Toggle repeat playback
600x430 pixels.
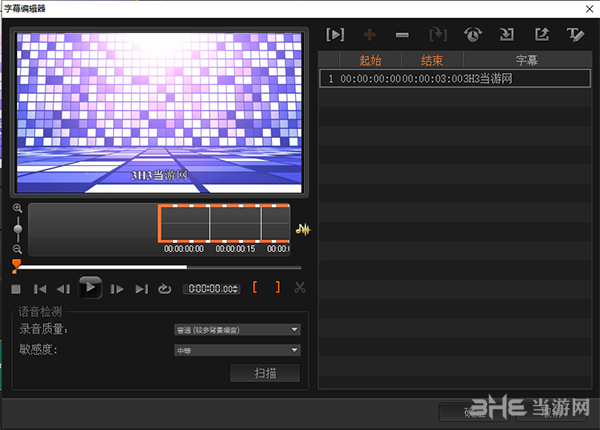(165, 289)
